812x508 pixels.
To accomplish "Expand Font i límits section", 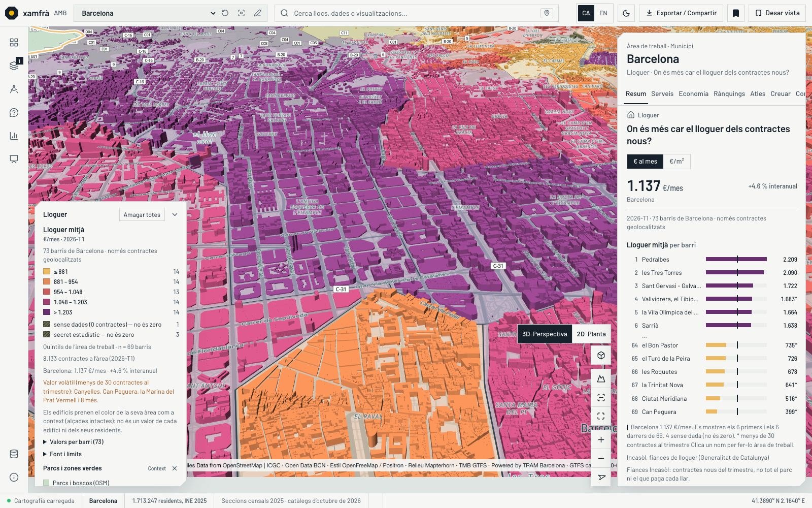I will coord(62,454).
